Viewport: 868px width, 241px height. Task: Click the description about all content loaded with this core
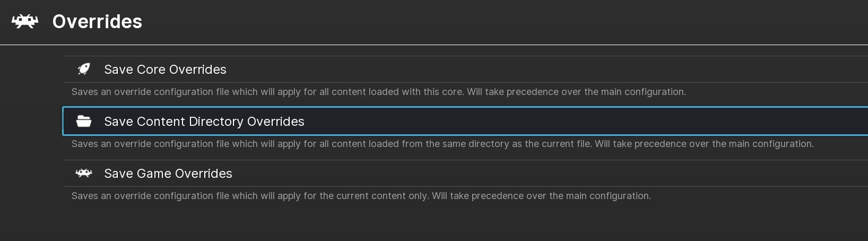(379, 92)
